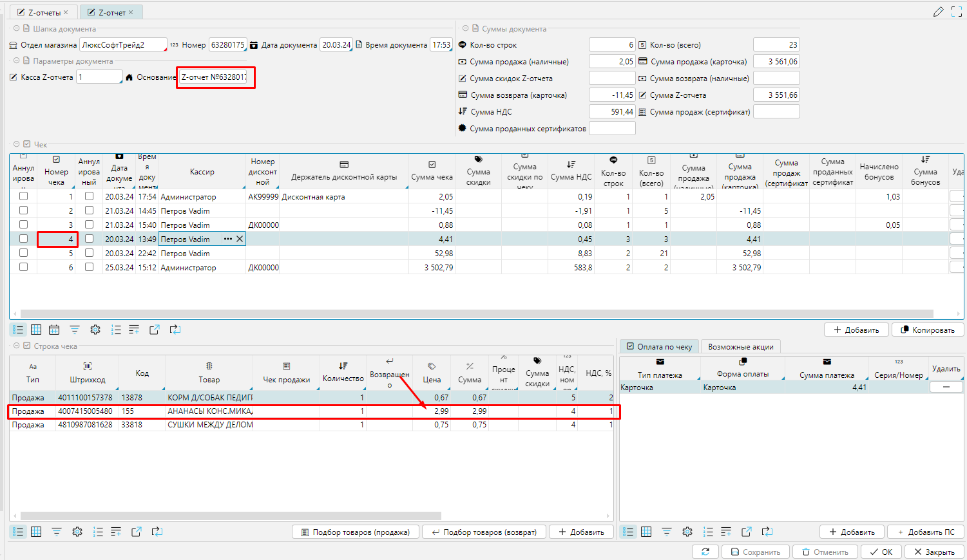The height and width of the screenshot is (560, 967).
Task: Open the calendar view in receipts toolbar
Action: point(54,330)
